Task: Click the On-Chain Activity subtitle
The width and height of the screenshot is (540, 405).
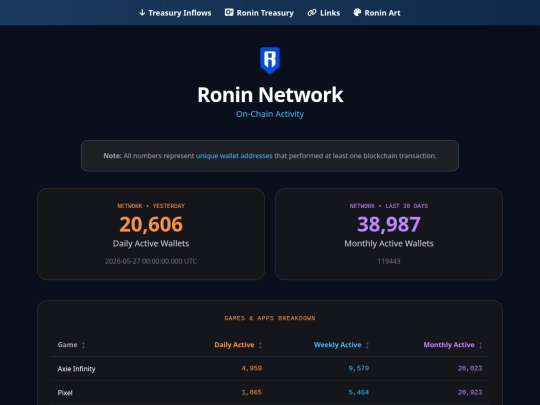Action: coord(270,114)
